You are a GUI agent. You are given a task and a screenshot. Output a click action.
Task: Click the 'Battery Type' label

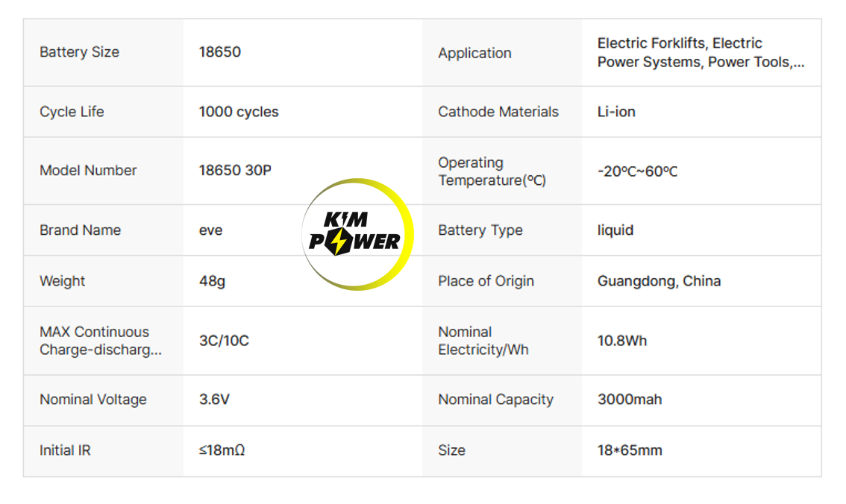click(480, 230)
